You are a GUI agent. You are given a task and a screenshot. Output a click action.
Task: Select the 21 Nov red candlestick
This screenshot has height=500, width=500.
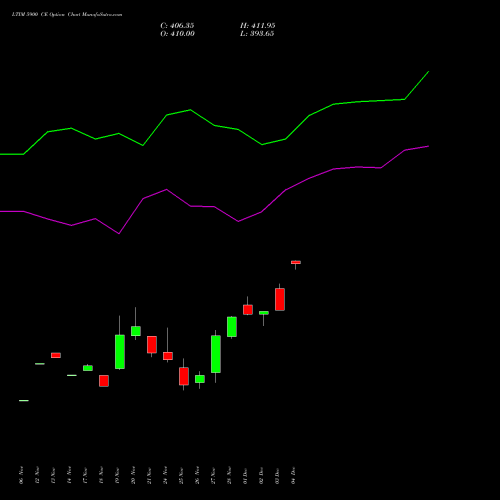152,345
